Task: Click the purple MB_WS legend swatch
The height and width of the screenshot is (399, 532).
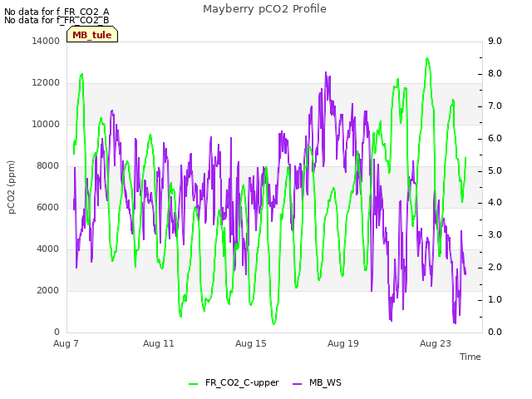Action: [x=297, y=384]
